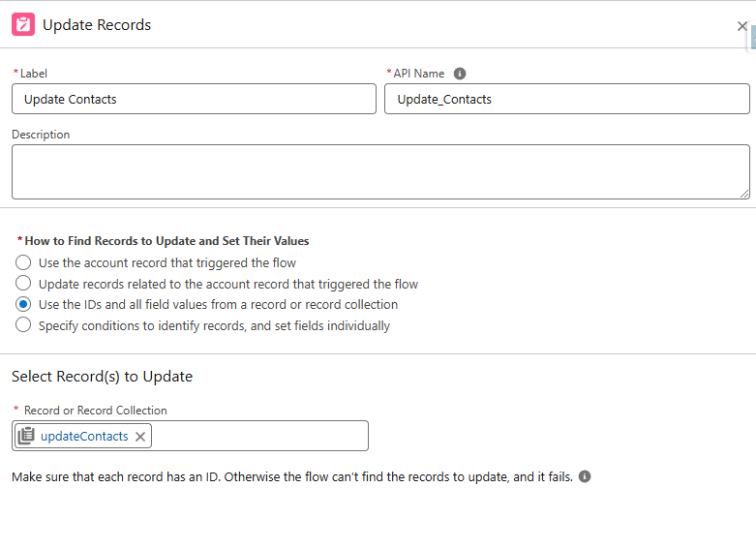Screen dimensions: 756x549
Task: Click the pink Update Records header icon
Action: pos(23,25)
